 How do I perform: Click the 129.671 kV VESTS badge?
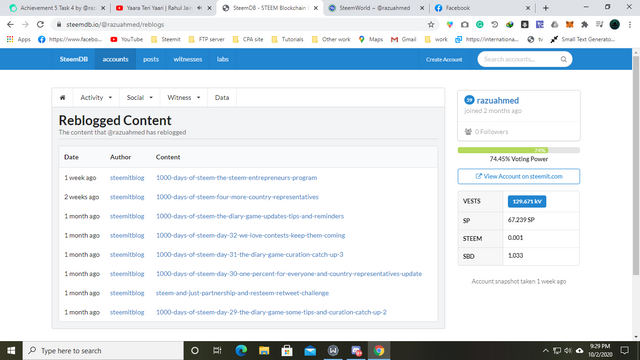coord(527,201)
